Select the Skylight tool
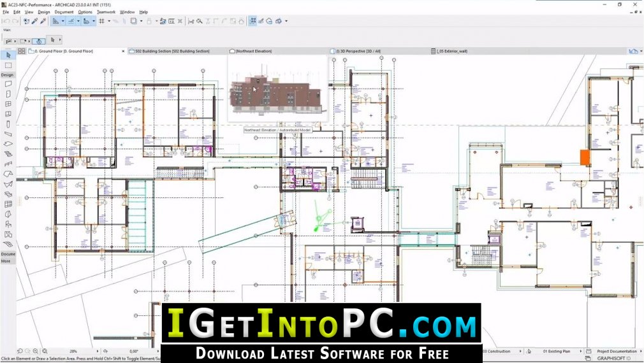 (8, 194)
